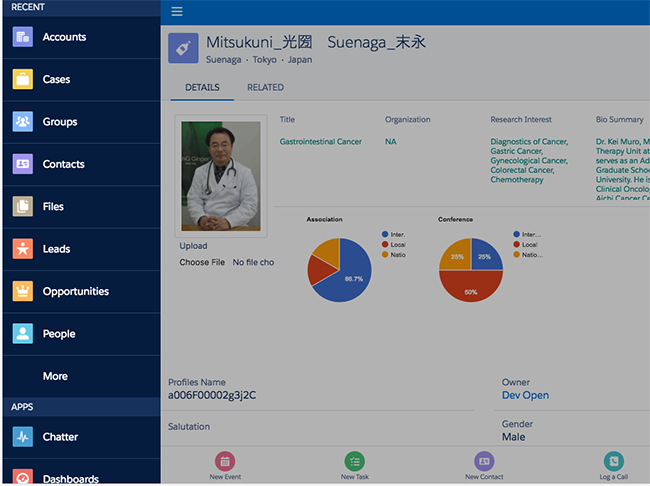Select the DETAILS tab
The height and width of the screenshot is (486, 650).
(x=202, y=87)
